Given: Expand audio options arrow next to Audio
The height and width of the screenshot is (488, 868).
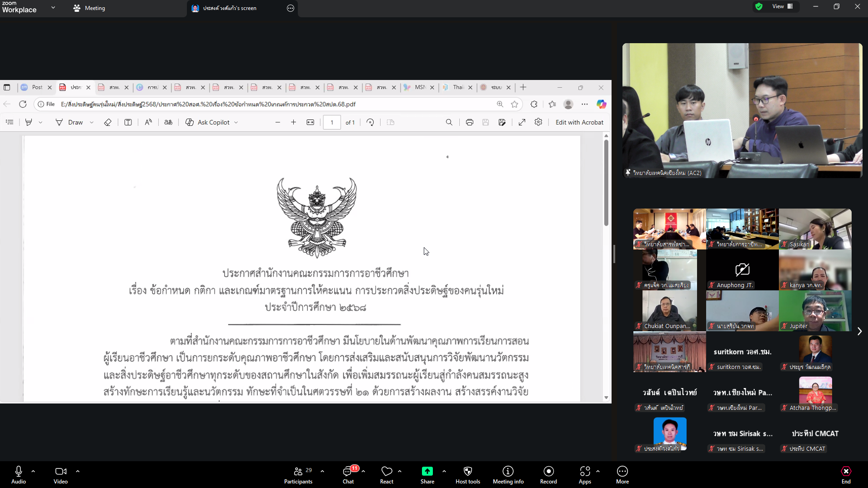Looking at the screenshot, I should click(33, 471).
